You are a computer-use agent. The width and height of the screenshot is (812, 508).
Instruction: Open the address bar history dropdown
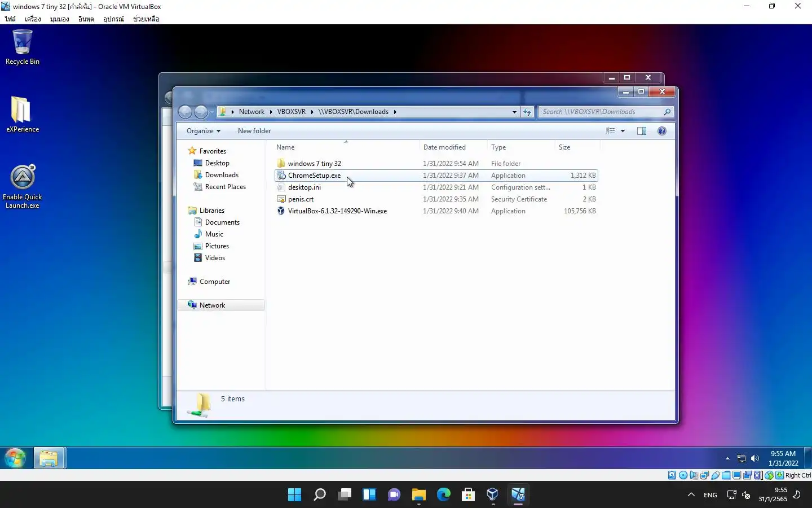click(x=514, y=112)
